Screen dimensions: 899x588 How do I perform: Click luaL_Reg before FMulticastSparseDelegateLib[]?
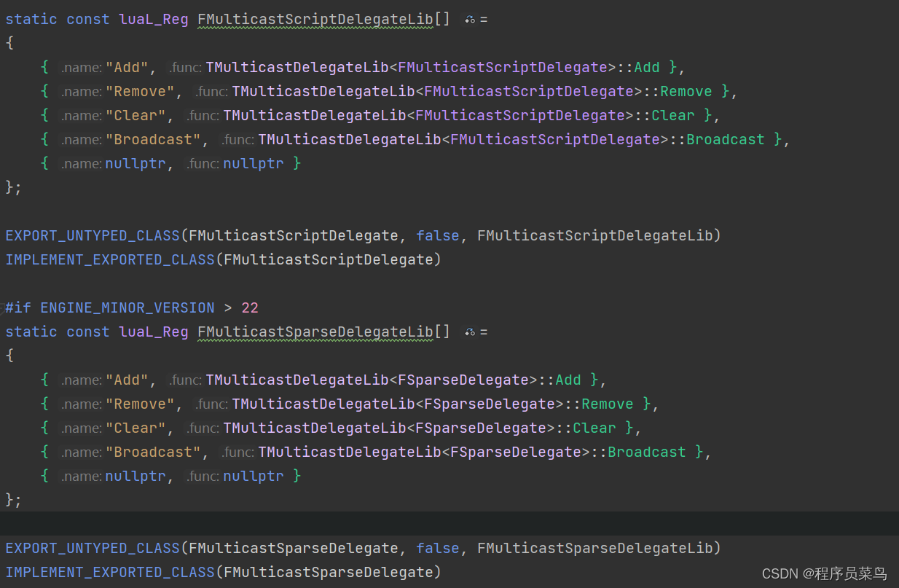pyautogui.click(x=154, y=332)
